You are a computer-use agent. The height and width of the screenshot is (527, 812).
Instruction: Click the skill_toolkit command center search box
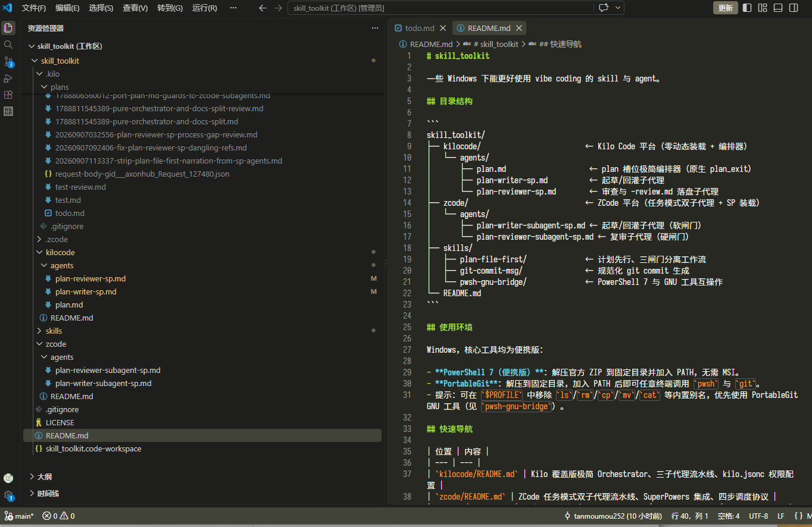pyautogui.click(x=441, y=8)
